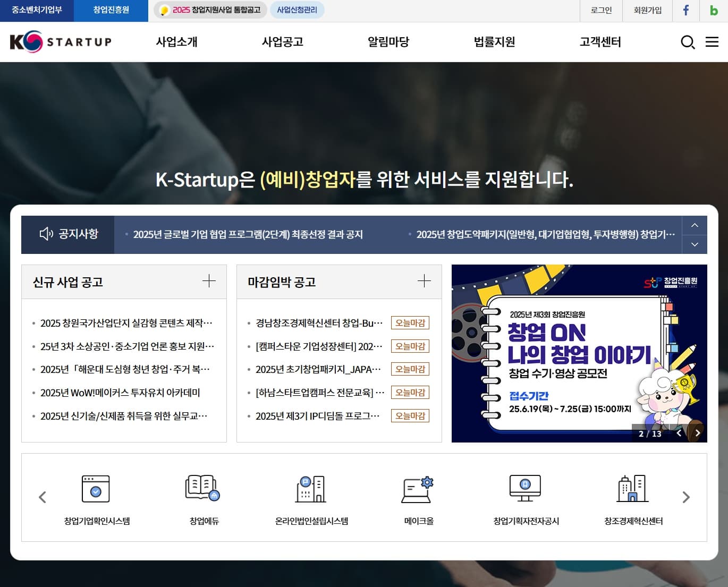Click the 신규 사업 공고 heading
This screenshot has width=728, height=587.
pos(68,282)
